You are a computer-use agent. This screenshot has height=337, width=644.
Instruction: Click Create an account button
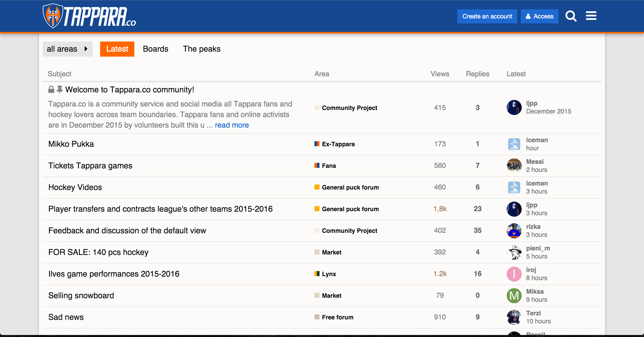[487, 16]
